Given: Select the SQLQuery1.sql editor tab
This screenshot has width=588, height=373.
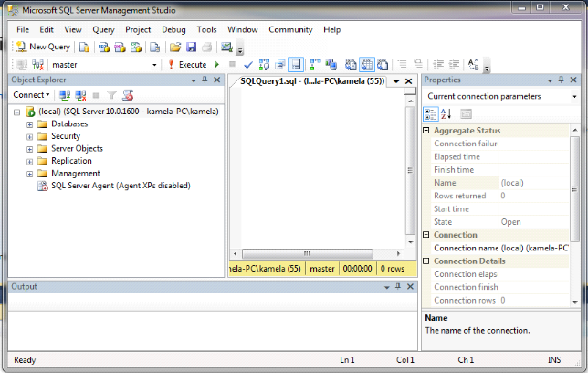Looking at the screenshot, I should click(x=307, y=80).
